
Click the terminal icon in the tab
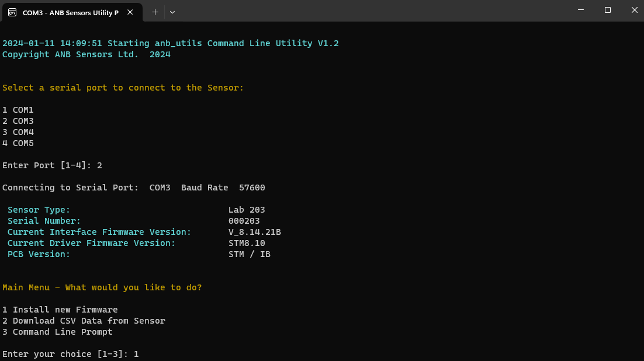[x=12, y=12]
